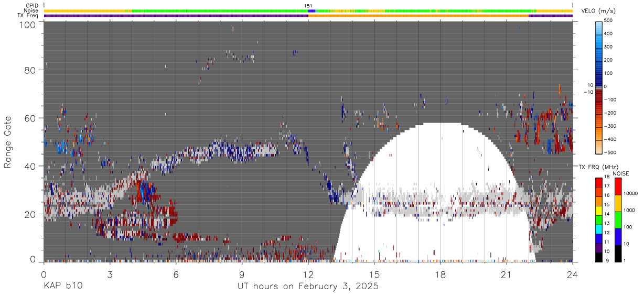The image size is (644, 297).
Task: Click the "Range Gate" y-axis title
Action: click(x=8, y=141)
